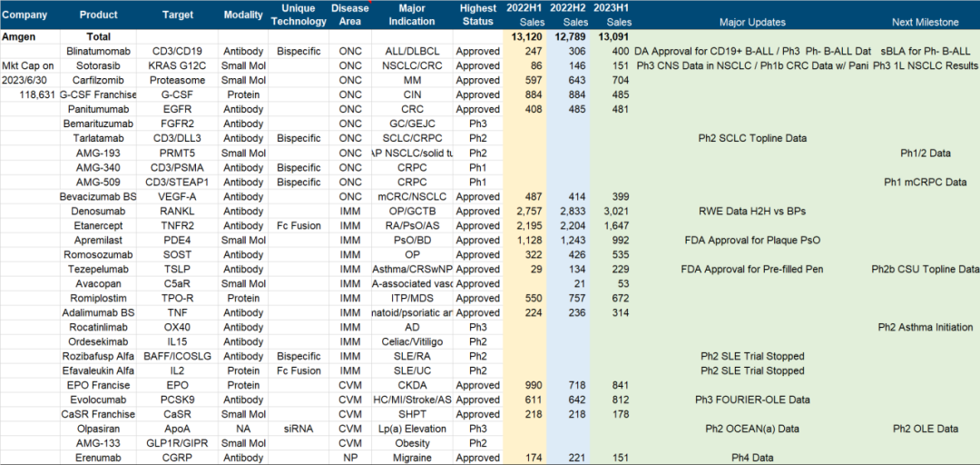Select total sales value 13,120
The width and height of the screenshot is (980, 465).
[527, 36]
